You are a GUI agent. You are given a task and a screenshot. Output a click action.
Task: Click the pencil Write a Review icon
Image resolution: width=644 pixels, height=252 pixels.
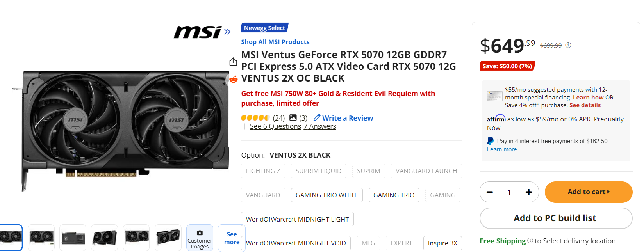click(x=317, y=118)
